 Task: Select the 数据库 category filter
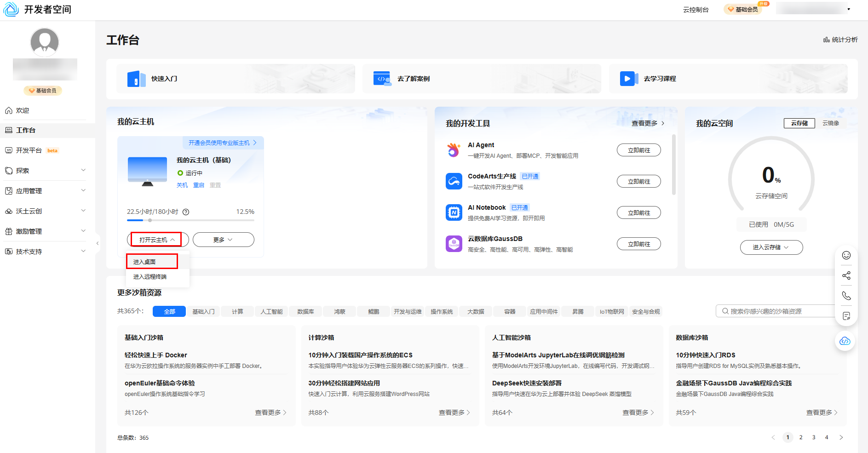[x=305, y=311]
